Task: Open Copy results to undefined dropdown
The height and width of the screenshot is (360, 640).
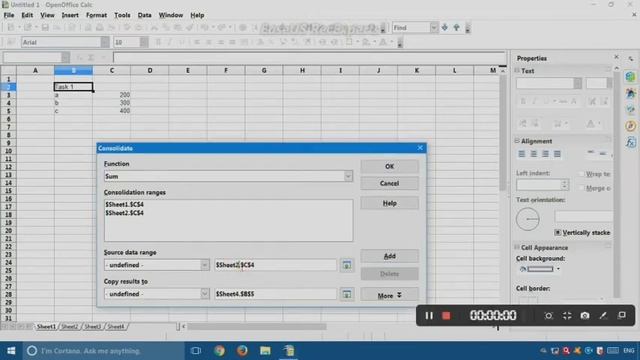Action: click(x=204, y=294)
